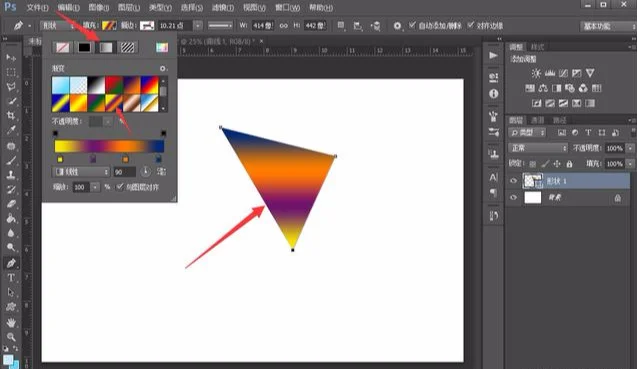Hide the Shape 1 layer
The width and height of the screenshot is (637, 369).
pyautogui.click(x=514, y=181)
